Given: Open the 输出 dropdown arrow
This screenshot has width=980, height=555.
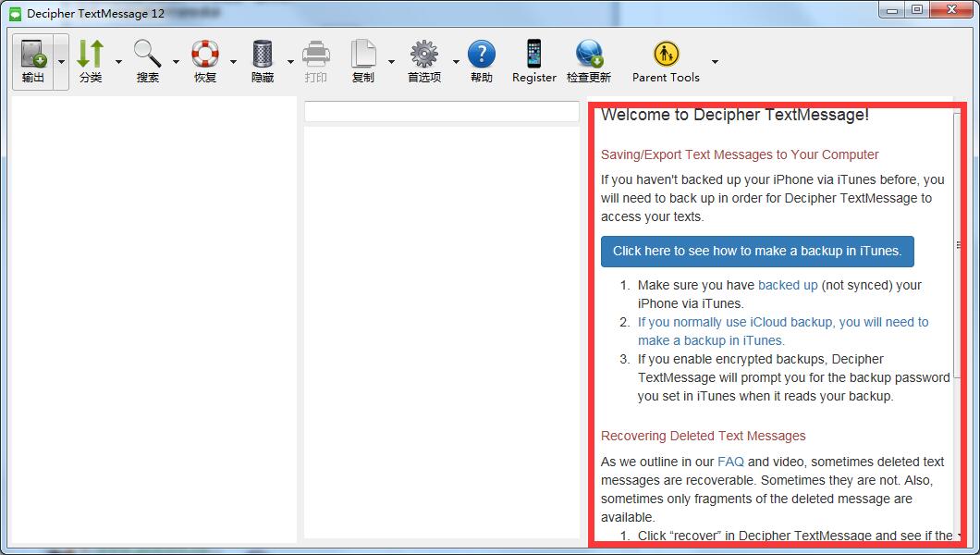Looking at the screenshot, I should (61, 62).
